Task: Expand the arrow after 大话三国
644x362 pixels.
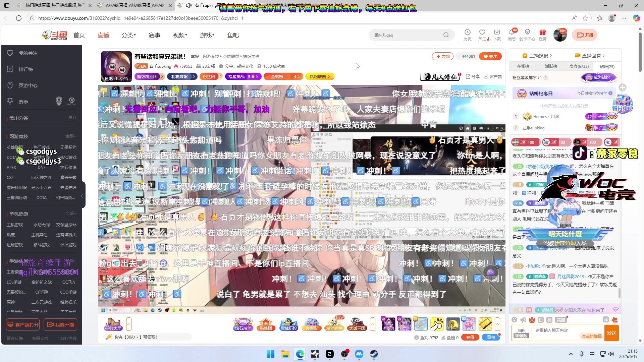Action: point(372,324)
